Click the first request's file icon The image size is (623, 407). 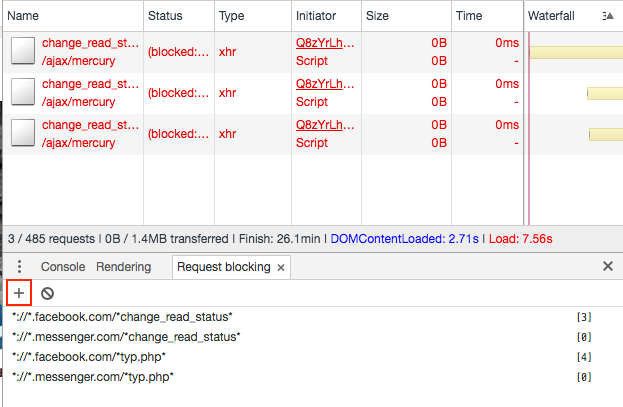coord(23,52)
